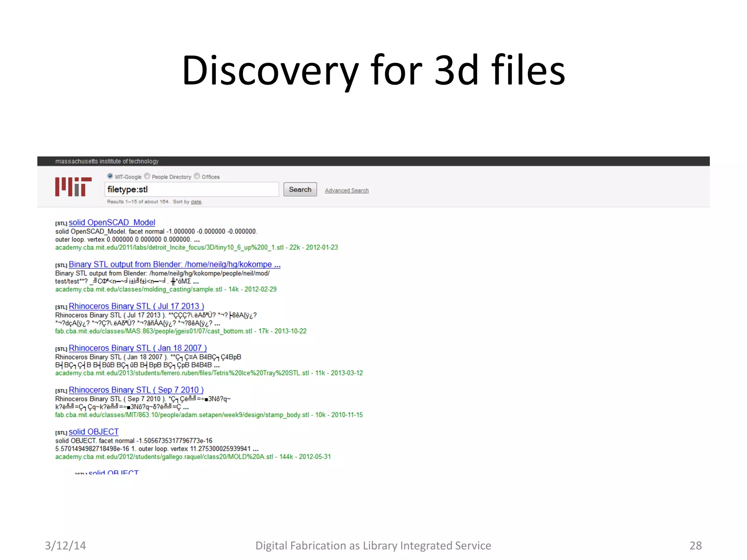Open Rhinoceros Binary STL Jan 18 2007 result
Screen dimensions: 747x560
138,348
